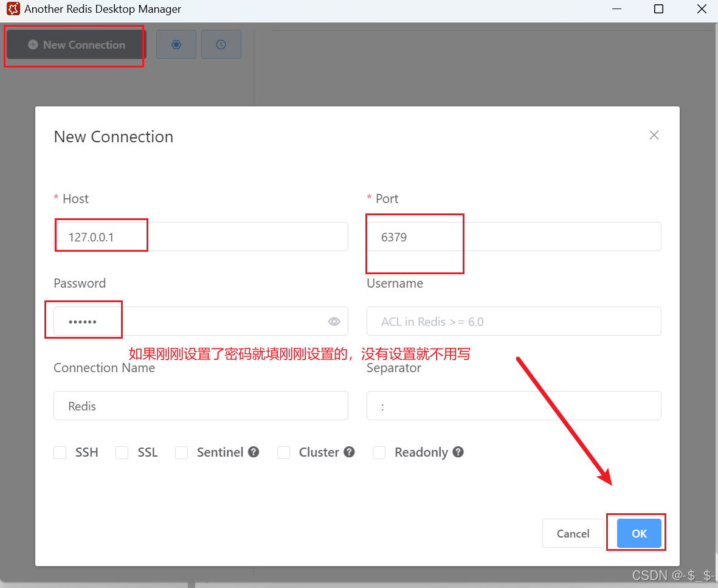Click the Password input field
The height and width of the screenshot is (588, 718).
(201, 322)
